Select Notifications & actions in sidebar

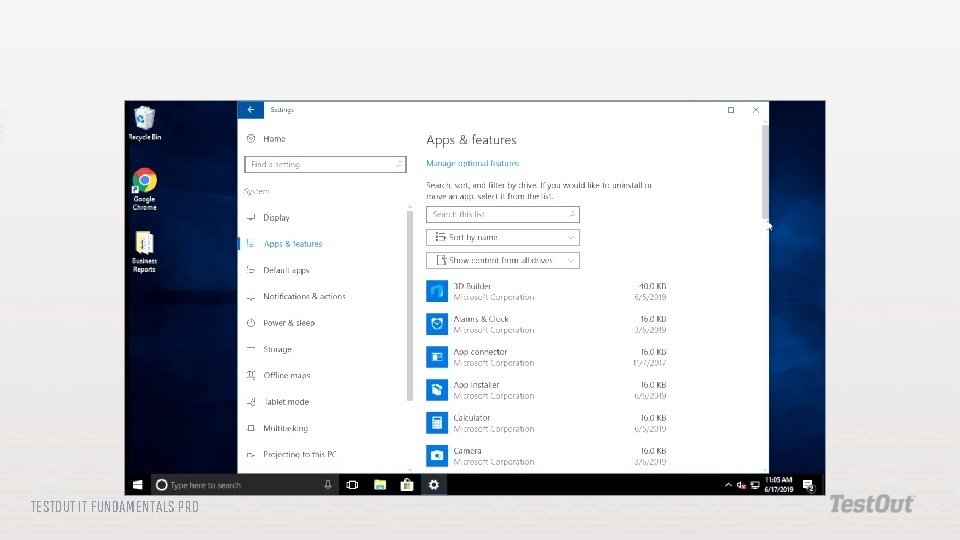[304, 296]
